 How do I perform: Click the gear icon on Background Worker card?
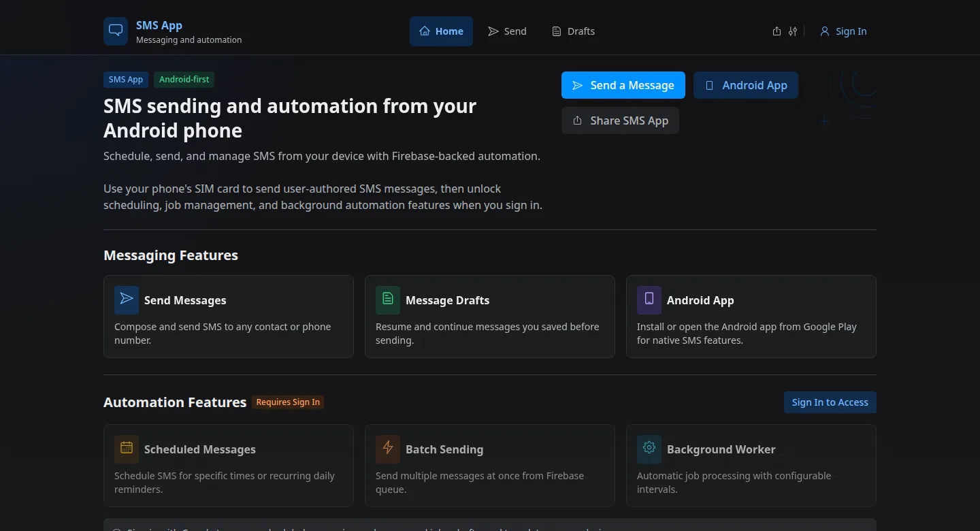coord(649,449)
